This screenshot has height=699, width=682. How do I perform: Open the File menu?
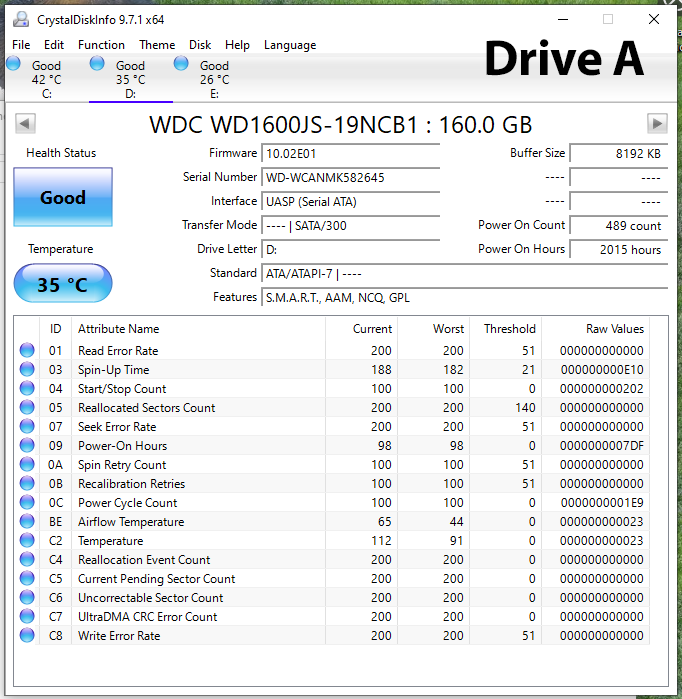(x=21, y=45)
